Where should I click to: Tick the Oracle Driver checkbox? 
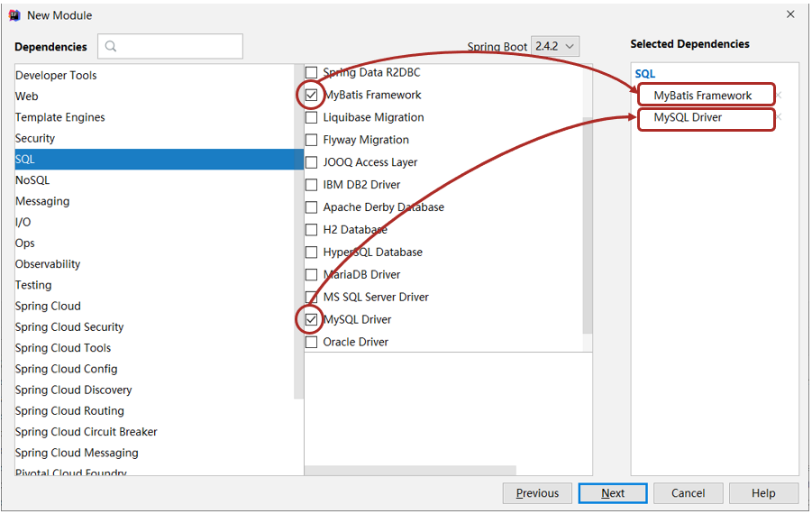click(x=311, y=342)
